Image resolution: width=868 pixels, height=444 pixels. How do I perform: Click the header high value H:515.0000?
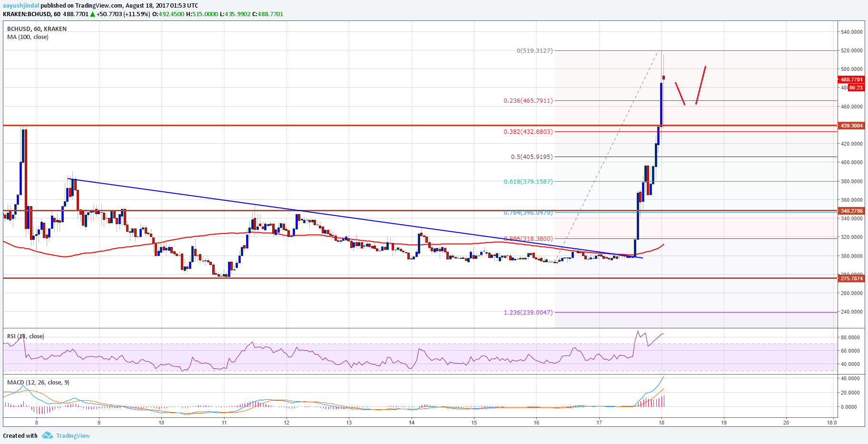(x=202, y=14)
